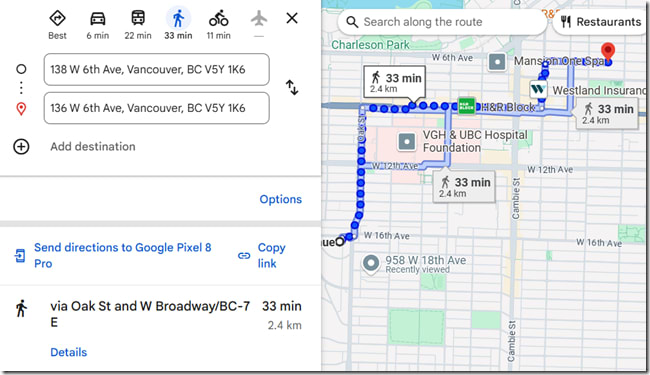Filter by Restaurants along the route

point(601,22)
